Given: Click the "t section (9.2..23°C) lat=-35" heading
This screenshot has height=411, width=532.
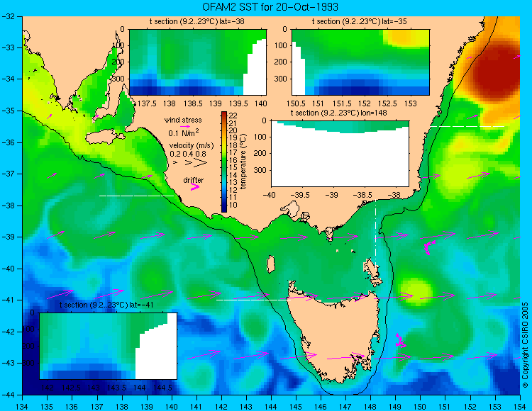Looking at the screenshot, I should point(360,22).
